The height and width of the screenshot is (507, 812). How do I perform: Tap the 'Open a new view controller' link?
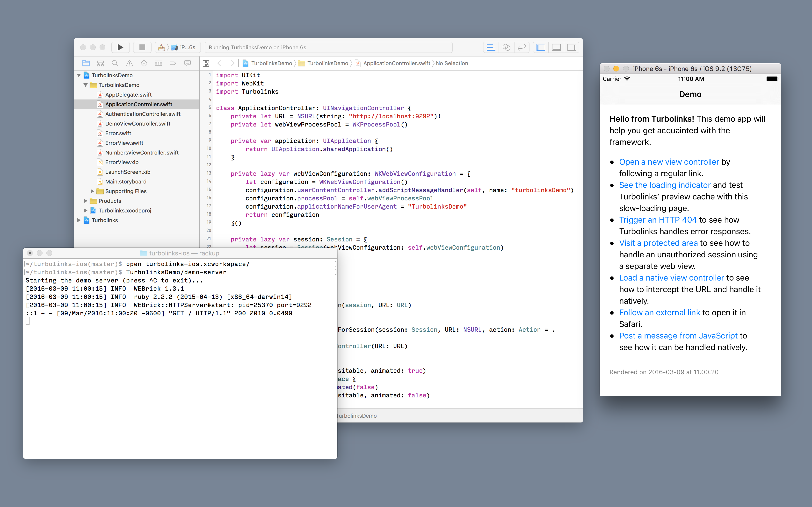click(x=669, y=162)
